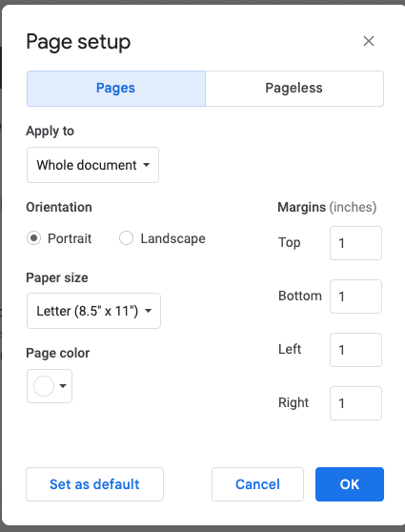The image size is (405, 532).
Task: Click Set as default button
Action: click(x=94, y=484)
